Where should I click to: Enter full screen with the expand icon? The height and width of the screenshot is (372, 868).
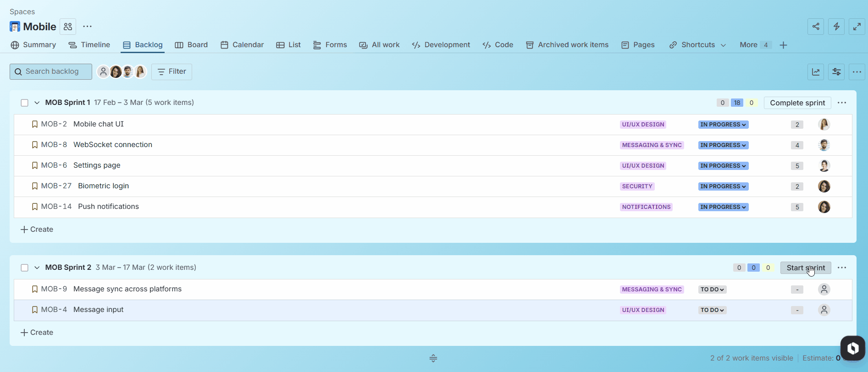(x=857, y=27)
